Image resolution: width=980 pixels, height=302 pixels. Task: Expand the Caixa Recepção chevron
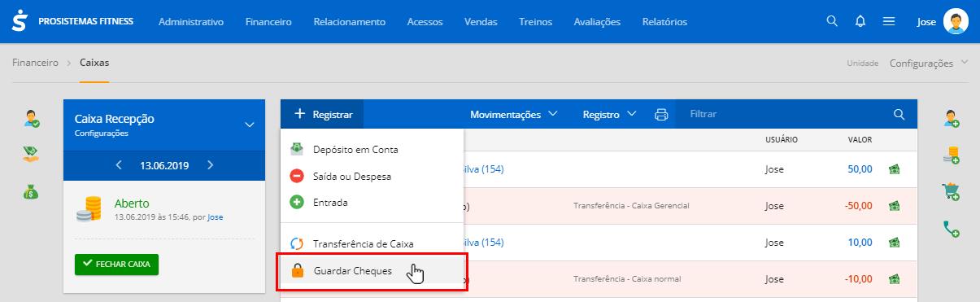coord(250,125)
